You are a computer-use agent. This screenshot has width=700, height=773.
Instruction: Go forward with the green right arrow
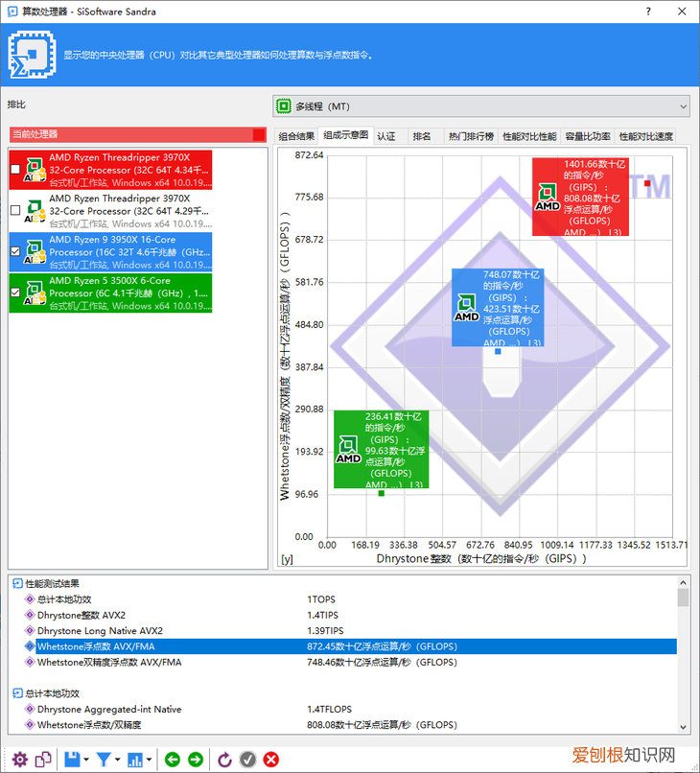(x=196, y=760)
